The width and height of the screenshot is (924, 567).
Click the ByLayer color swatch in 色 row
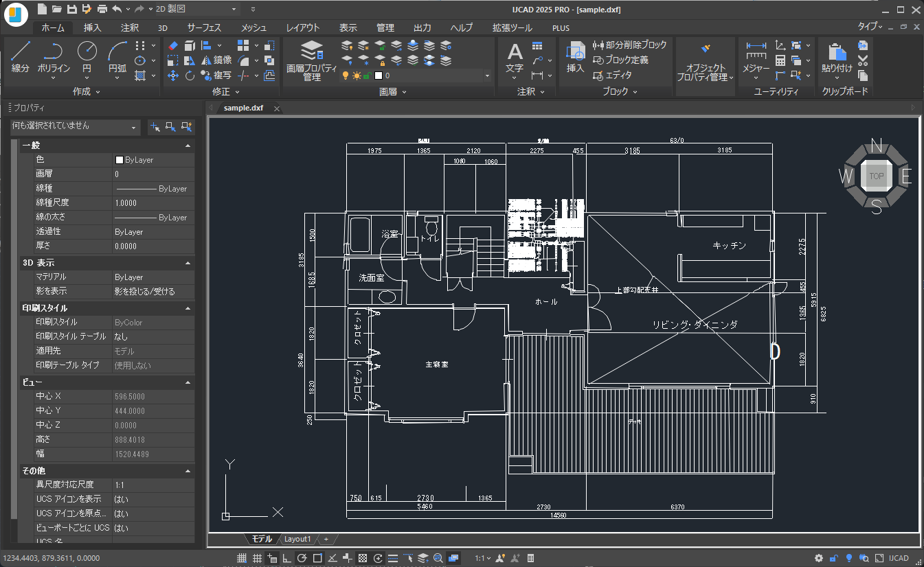click(119, 160)
